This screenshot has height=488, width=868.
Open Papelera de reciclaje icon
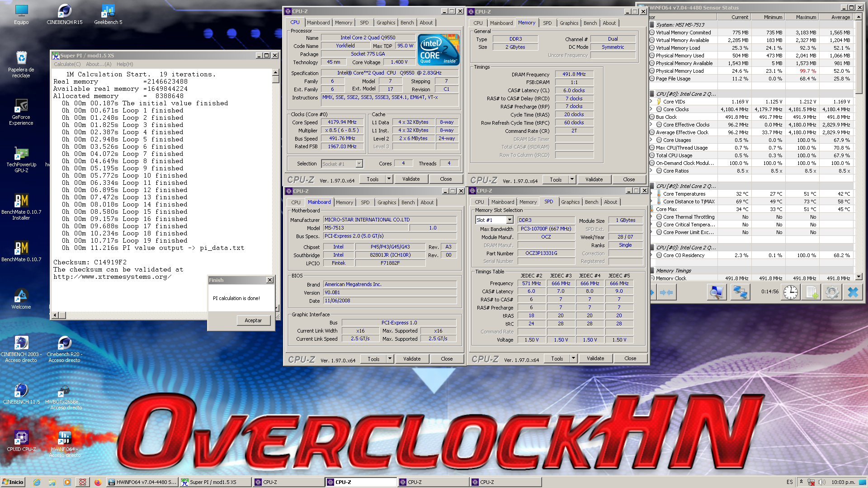[x=21, y=65]
